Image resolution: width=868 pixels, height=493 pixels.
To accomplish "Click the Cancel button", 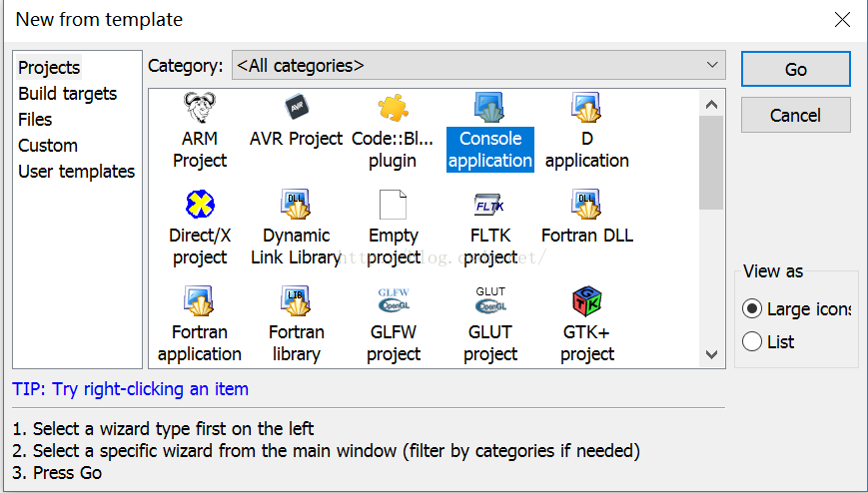I will (x=795, y=115).
